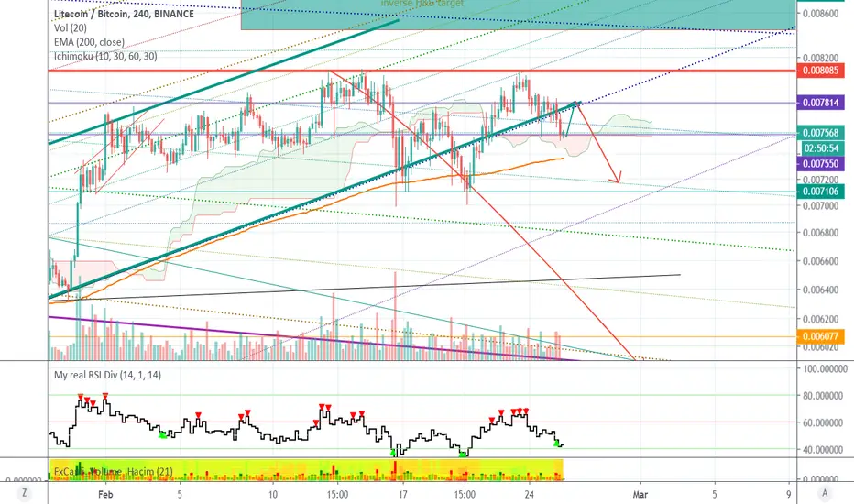854x504 pixels.
Task: Click the red 0.008085 price label
Action: (x=820, y=71)
